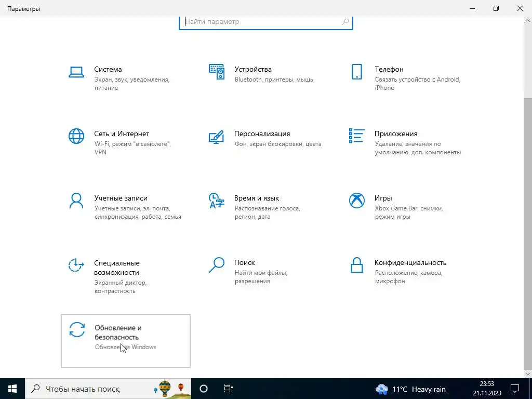Click 'Bluetooth, принтеры, мышь' description

pos(274,79)
